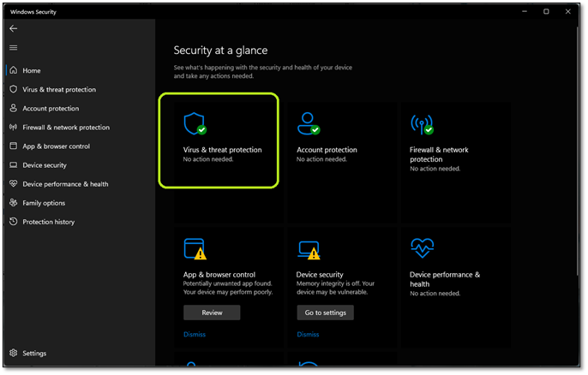588x375 pixels.
Task: Open Firewall & network protection sidebar item
Action: (x=65, y=128)
